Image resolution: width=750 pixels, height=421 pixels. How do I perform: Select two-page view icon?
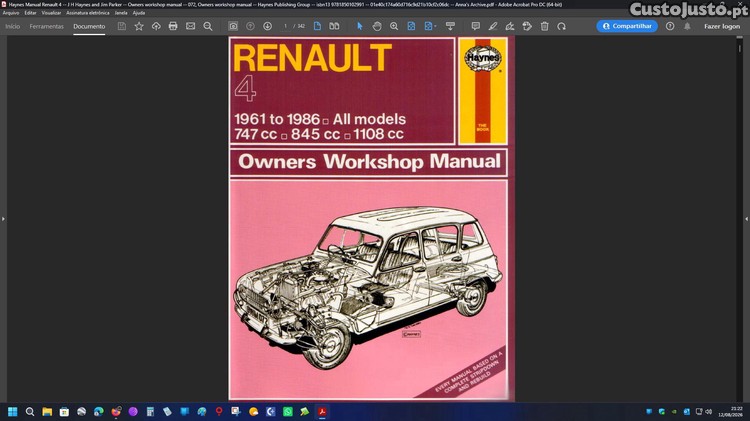tap(334, 26)
